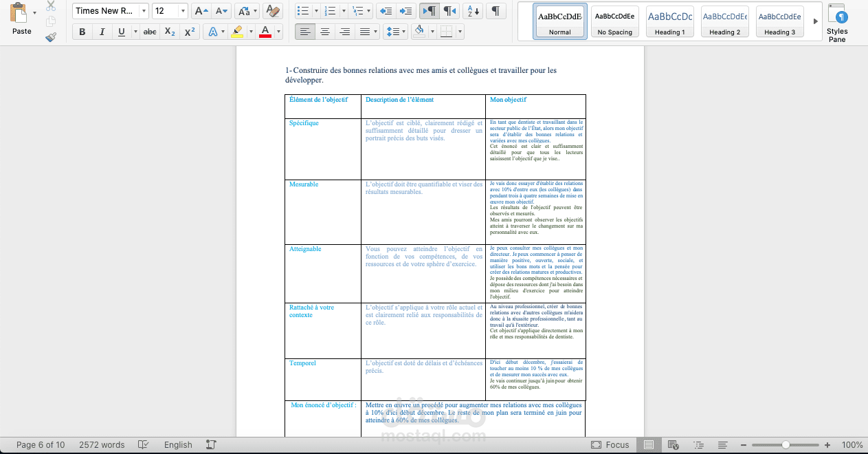The image size is (868, 454).
Task: Increase font size with the grow button
Action: click(201, 11)
